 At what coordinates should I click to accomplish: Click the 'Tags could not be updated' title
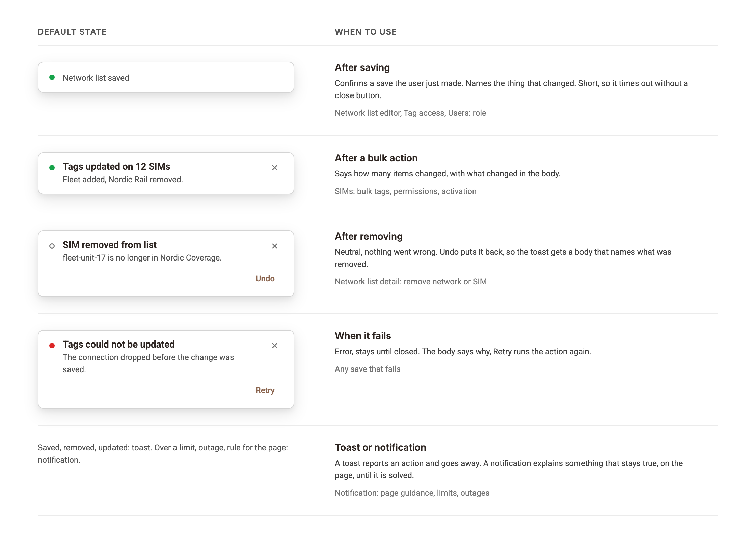point(119,345)
